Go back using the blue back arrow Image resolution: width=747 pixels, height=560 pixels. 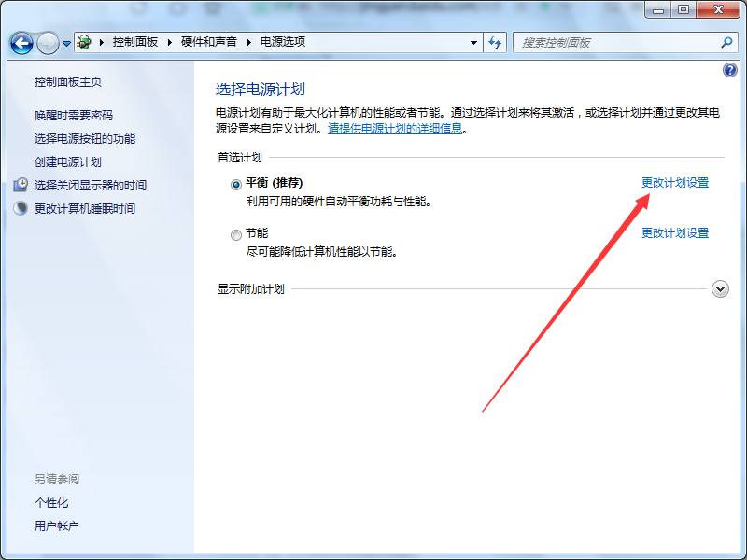point(21,43)
